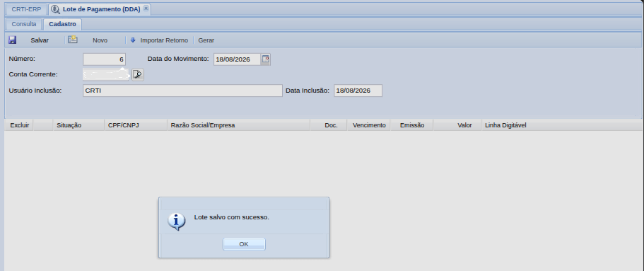Sort by the Emissão column header
The height and width of the screenshot is (271, 644).
coord(412,125)
